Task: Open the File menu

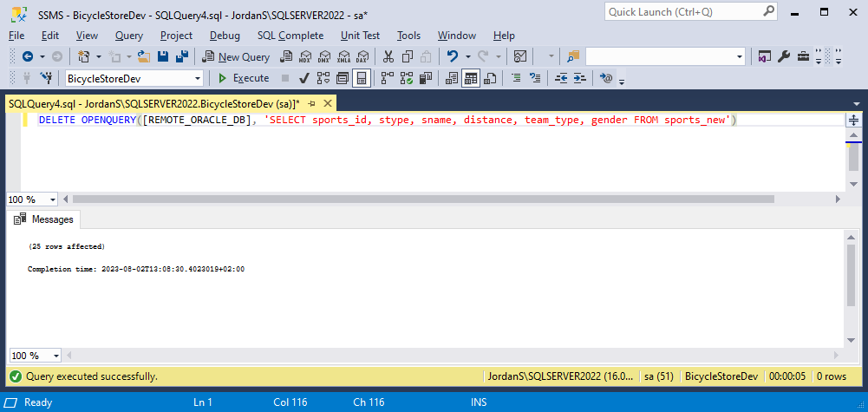Action: [x=16, y=36]
